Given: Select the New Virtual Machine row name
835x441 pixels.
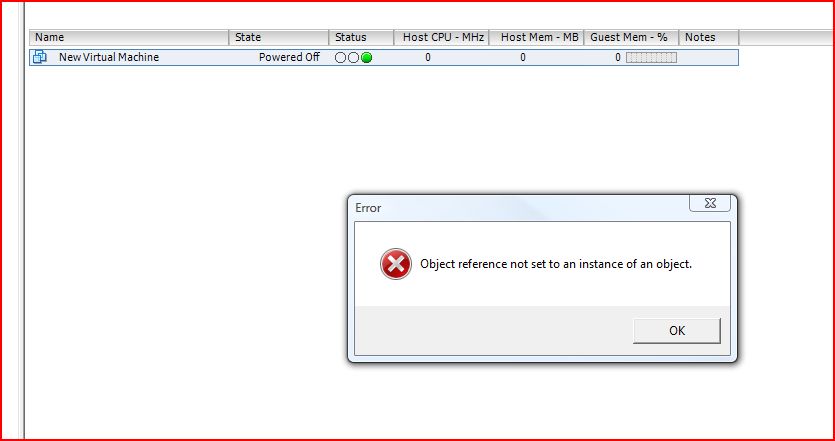Looking at the screenshot, I should click(x=109, y=57).
